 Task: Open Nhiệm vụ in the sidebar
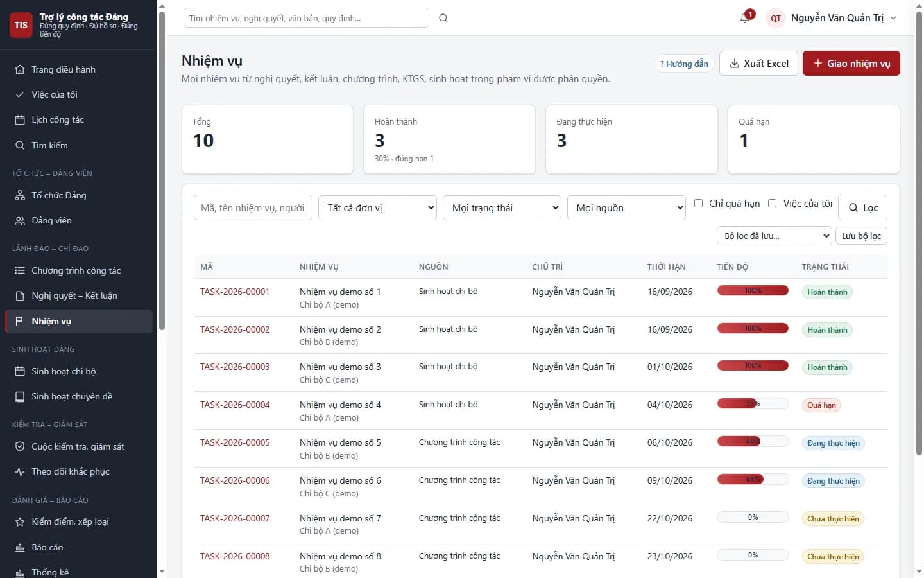pyautogui.click(x=79, y=321)
